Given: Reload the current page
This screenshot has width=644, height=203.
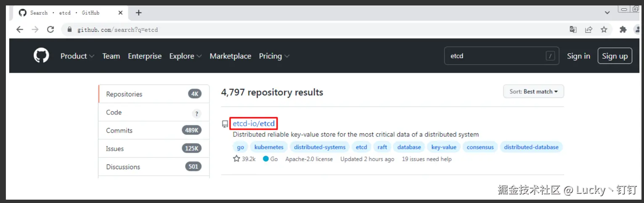Looking at the screenshot, I should (x=50, y=29).
